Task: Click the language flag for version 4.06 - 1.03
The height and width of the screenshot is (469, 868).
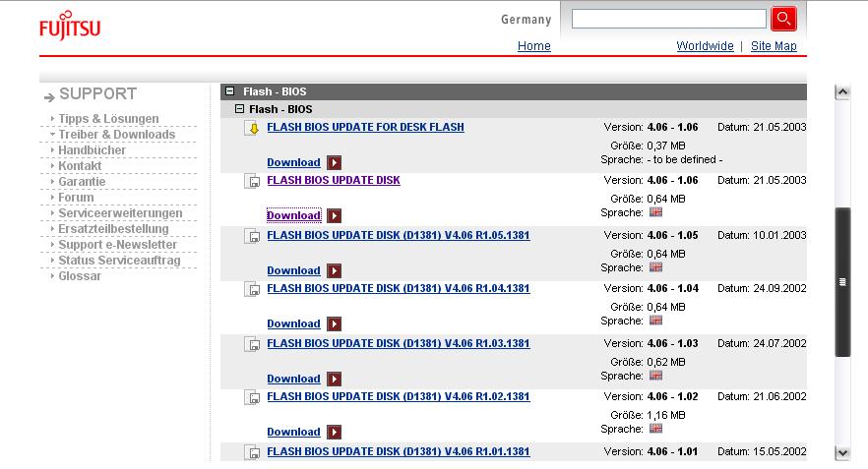Action: 656,375
